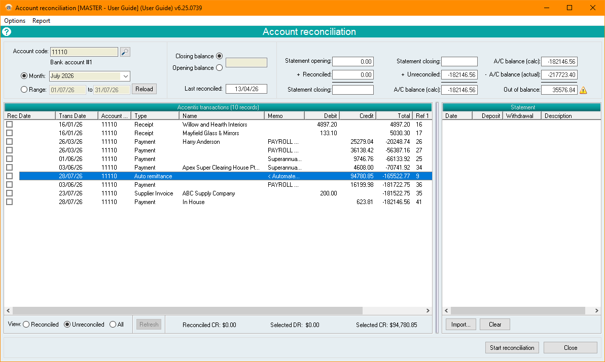Click the Last reconciled date field

pos(247,89)
